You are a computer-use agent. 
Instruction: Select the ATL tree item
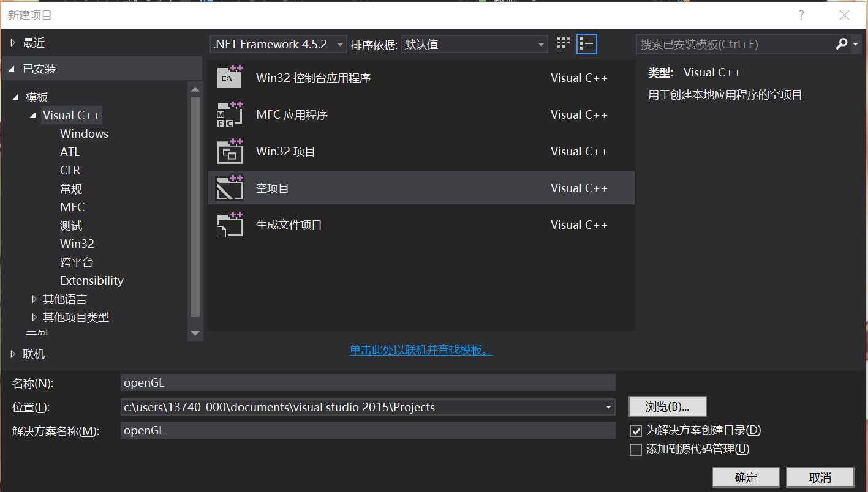(70, 152)
